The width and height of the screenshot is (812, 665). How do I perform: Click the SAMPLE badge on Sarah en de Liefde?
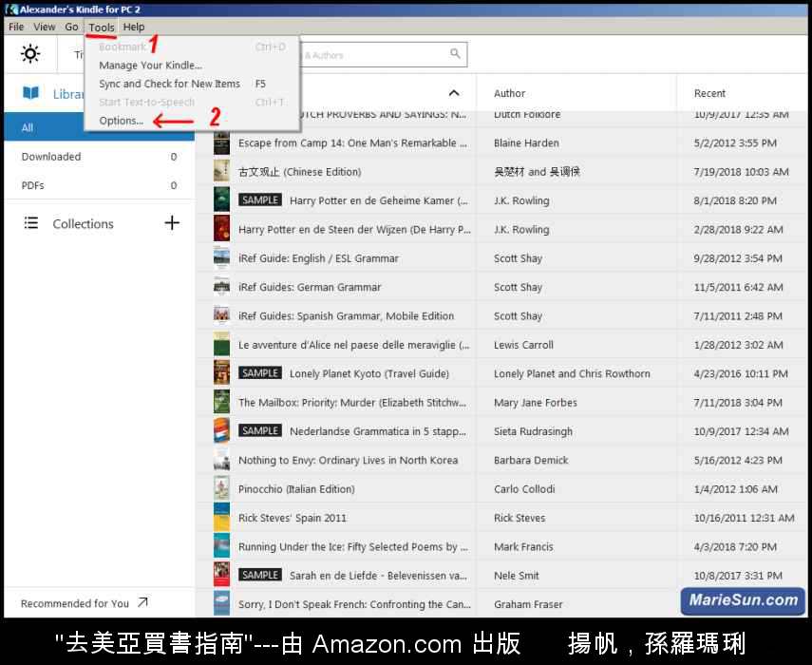(260, 575)
